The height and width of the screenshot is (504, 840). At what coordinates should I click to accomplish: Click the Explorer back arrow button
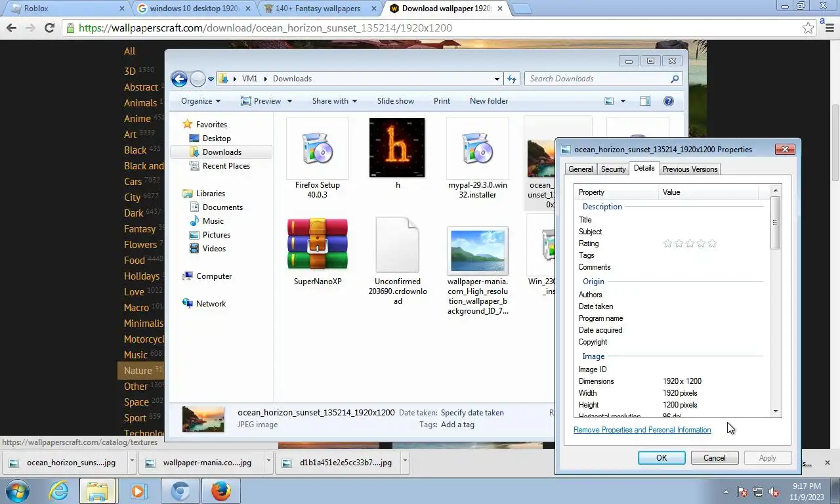179,79
